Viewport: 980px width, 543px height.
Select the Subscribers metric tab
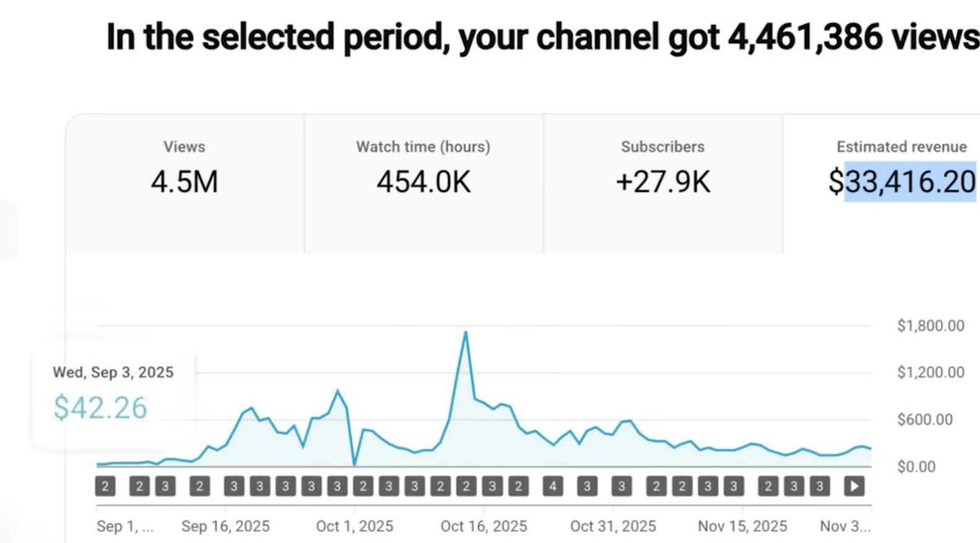(x=663, y=183)
